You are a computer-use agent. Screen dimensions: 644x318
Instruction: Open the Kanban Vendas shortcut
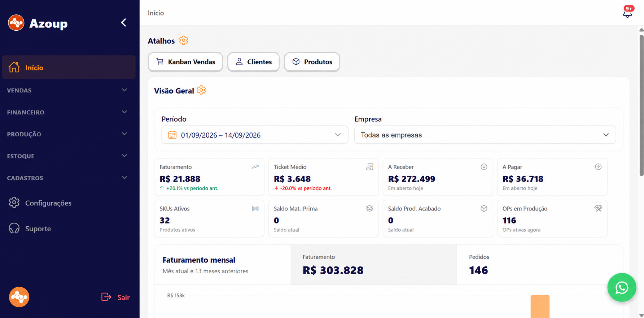pos(185,62)
